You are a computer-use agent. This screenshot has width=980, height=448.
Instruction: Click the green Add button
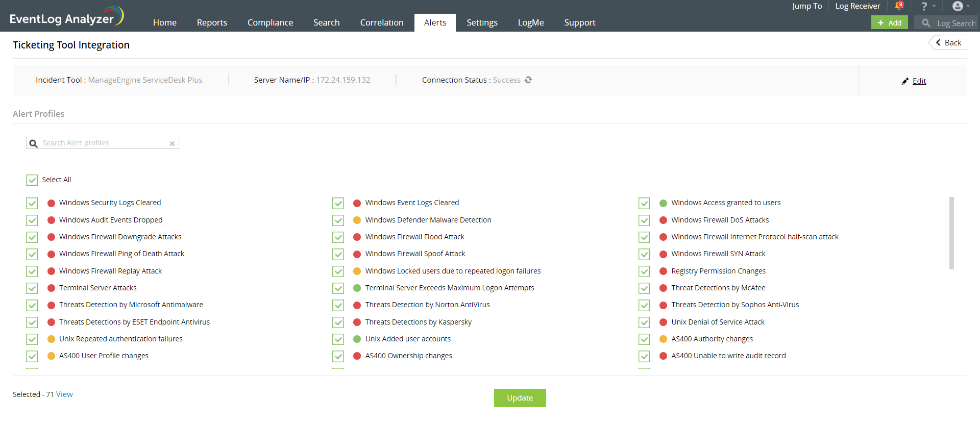point(889,22)
